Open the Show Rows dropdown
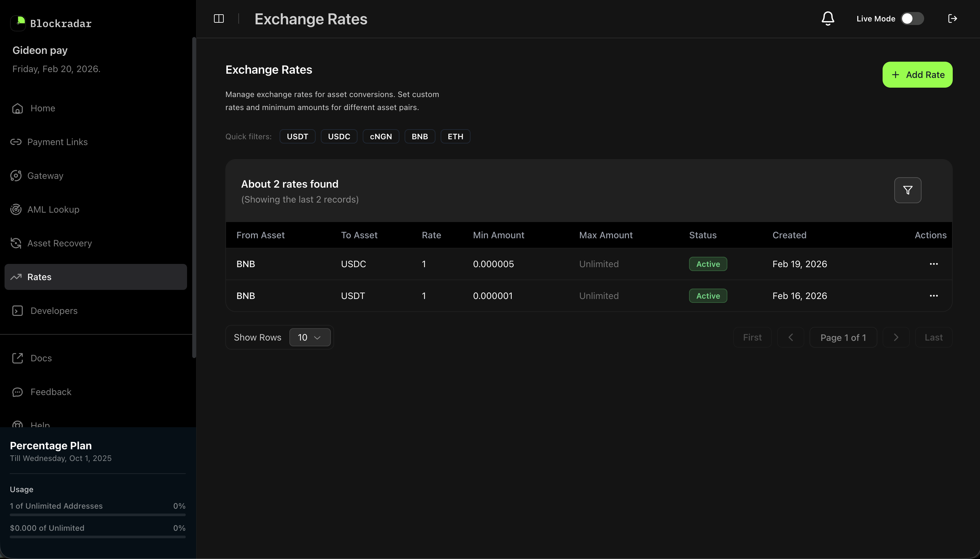980x559 pixels. [309, 337]
